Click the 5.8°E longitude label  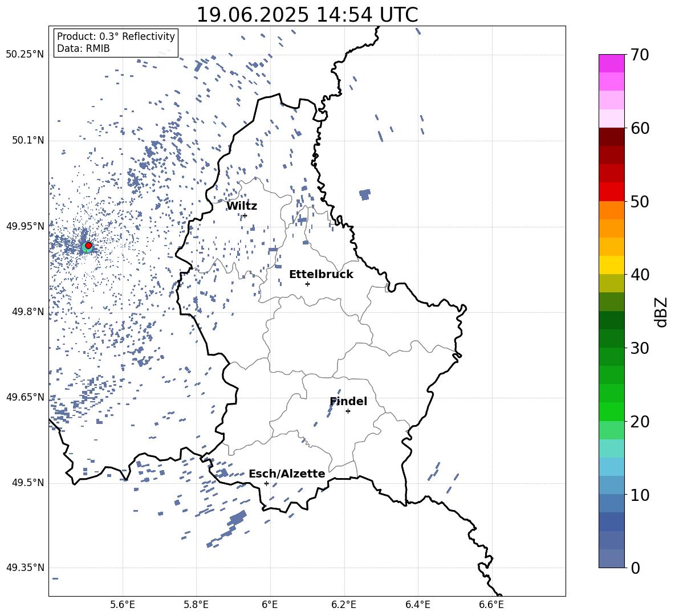tap(196, 605)
